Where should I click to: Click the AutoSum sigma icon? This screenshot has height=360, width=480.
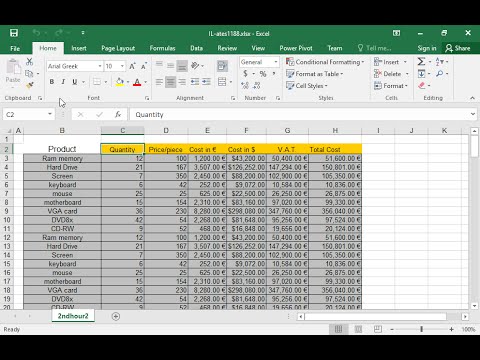click(x=421, y=62)
